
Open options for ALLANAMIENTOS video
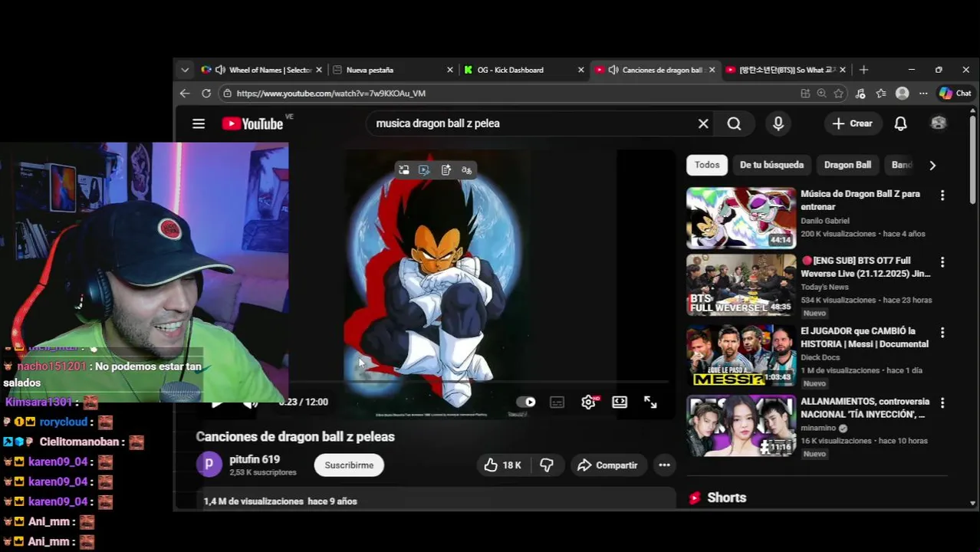(942, 402)
